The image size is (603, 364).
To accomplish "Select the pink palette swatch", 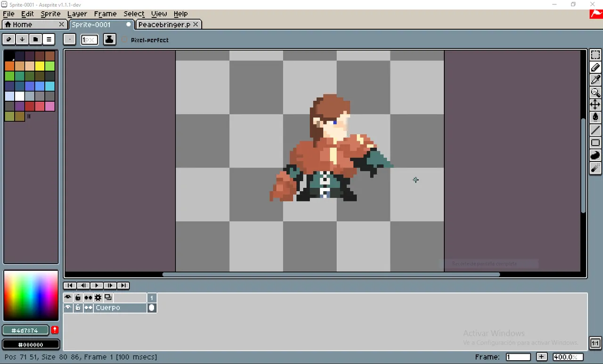I will pyautogui.click(x=49, y=106).
